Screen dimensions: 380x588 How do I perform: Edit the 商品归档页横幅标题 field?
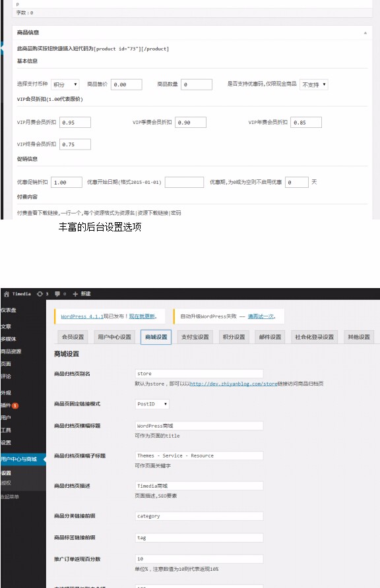coord(199,426)
